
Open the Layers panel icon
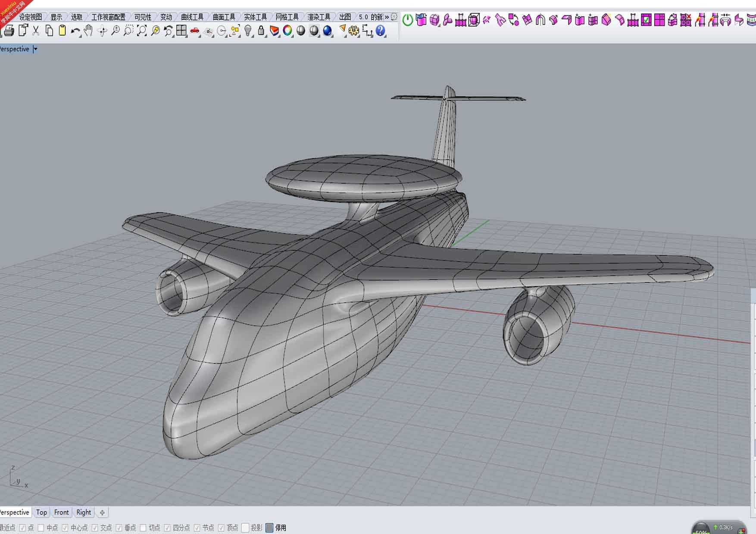[x=274, y=31]
